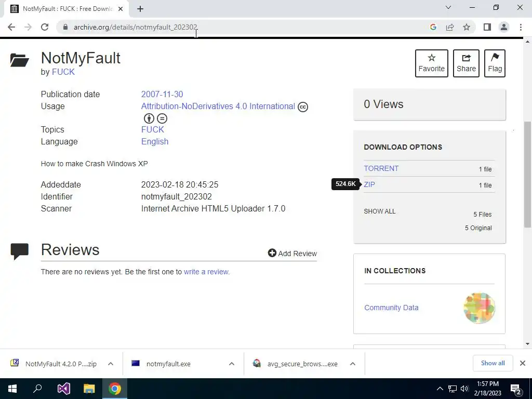Open the notification center icon
The width and height of the screenshot is (532, 399).
[516, 389]
